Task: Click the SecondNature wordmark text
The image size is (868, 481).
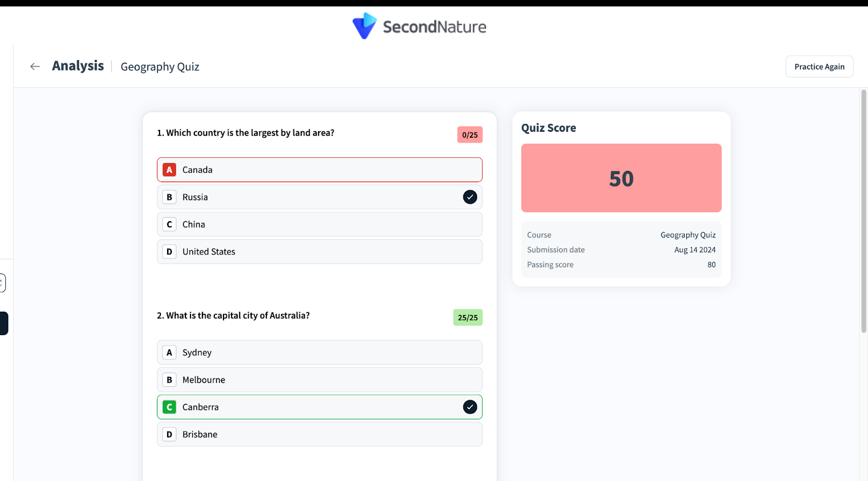Action: pos(435,27)
